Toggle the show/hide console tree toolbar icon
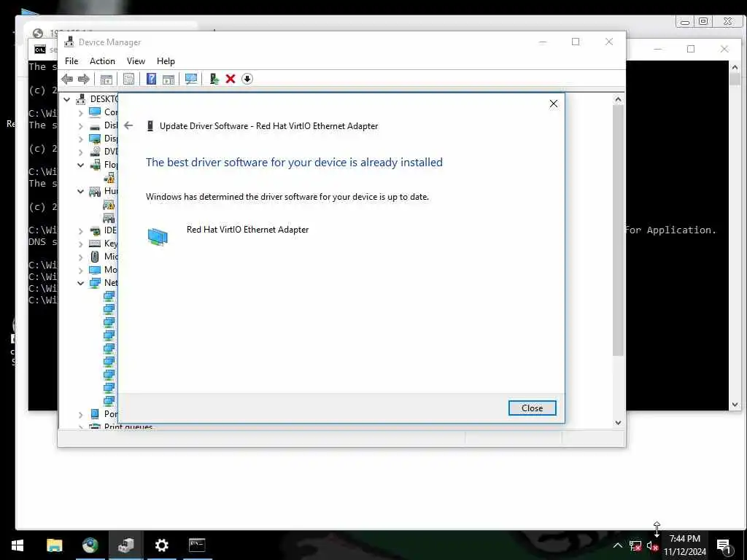This screenshot has height=560, width=747. 107,79
